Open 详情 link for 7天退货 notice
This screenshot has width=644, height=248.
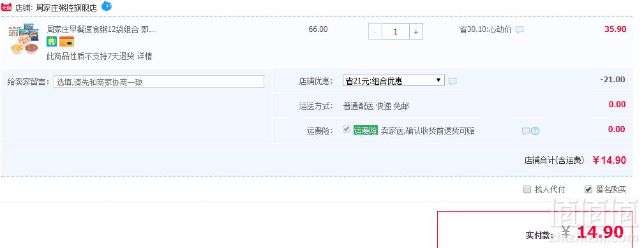145,57
